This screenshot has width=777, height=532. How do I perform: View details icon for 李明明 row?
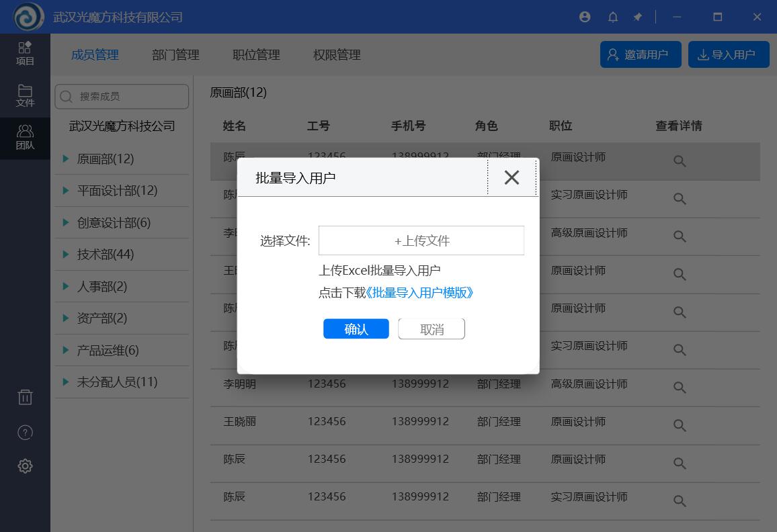tap(680, 388)
